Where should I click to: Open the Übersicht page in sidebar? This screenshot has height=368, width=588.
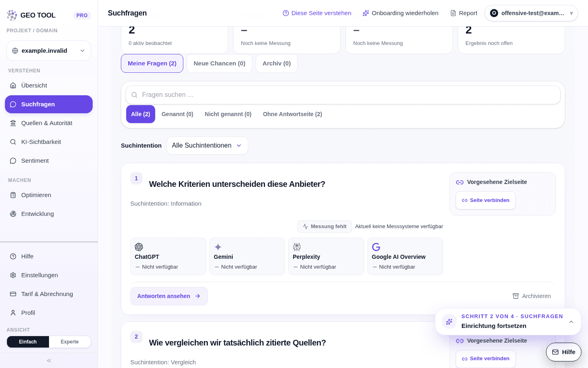pyautogui.click(x=49, y=85)
